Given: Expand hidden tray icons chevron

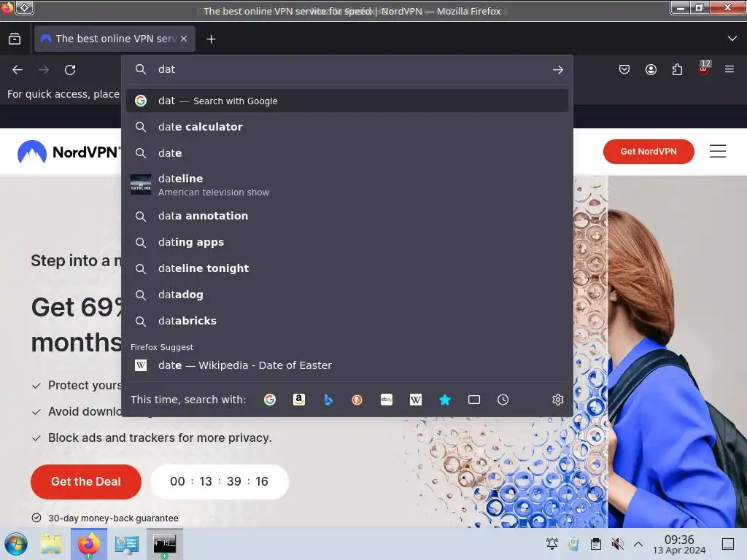Looking at the screenshot, I should coord(638,544).
